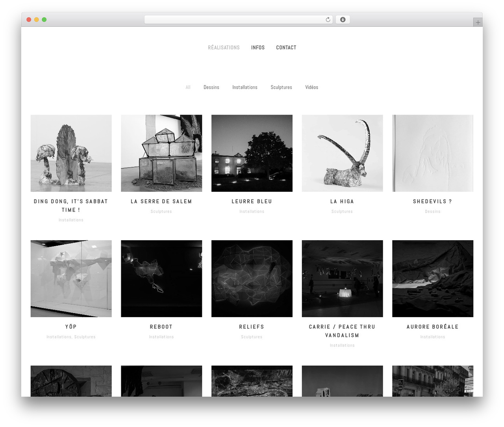
Task: Open the Reliefs sculpture image
Action: pos(252,278)
